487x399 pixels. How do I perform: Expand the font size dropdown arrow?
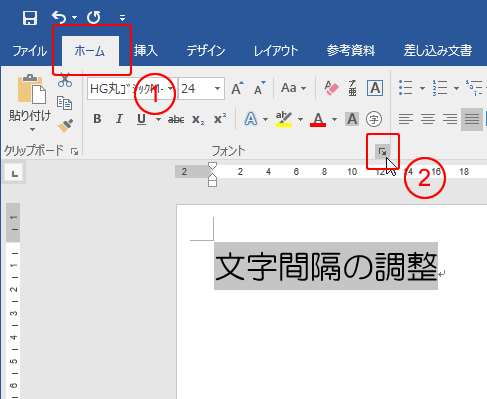pyautogui.click(x=217, y=88)
